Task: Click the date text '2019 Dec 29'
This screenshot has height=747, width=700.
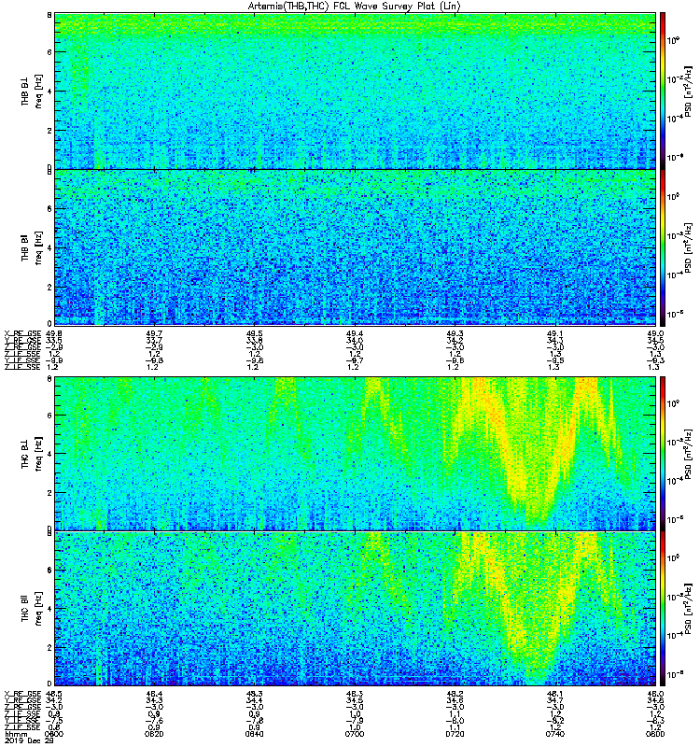Action: (29, 740)
